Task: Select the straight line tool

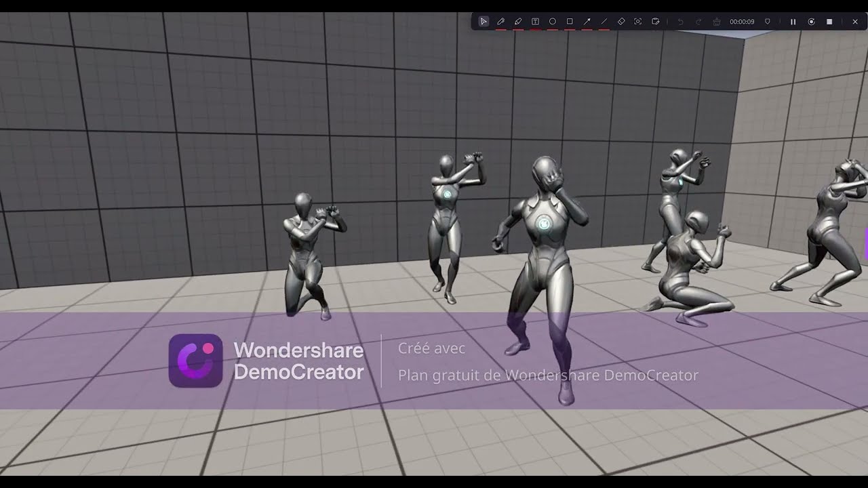Action: coord(604,22)
